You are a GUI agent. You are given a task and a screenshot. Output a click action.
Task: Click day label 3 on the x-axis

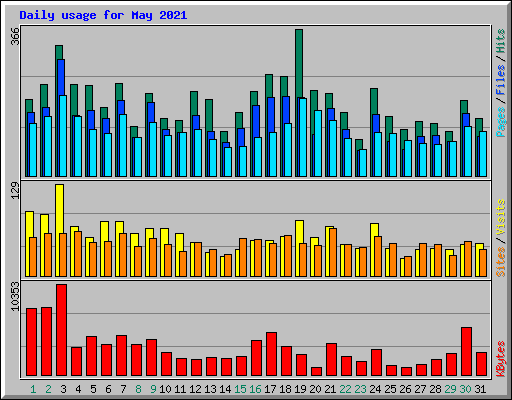(x=63, y=389)
